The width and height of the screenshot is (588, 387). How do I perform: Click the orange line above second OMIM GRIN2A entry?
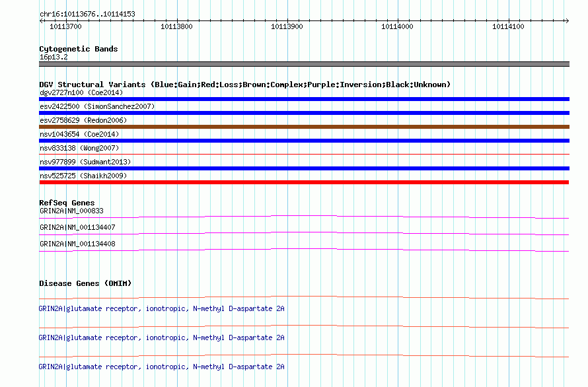point(304,327)
